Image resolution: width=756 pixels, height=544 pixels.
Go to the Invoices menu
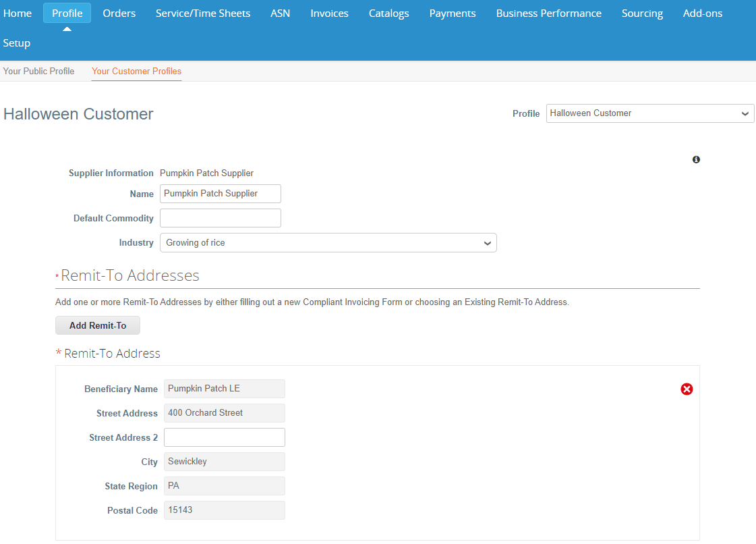click(x=329, y=13)
